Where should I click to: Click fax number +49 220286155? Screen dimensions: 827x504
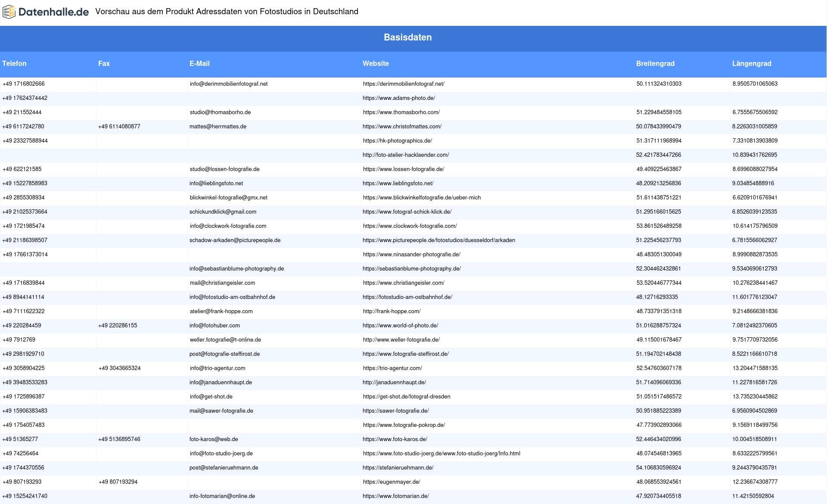(118, 326)
